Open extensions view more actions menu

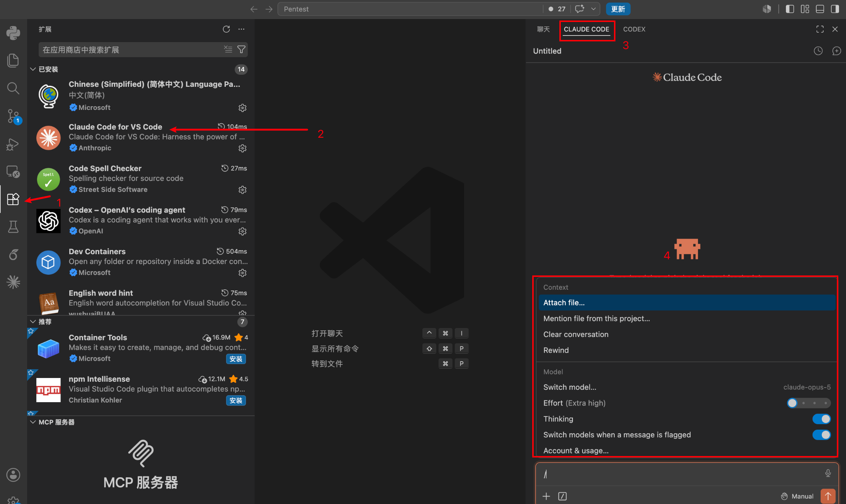pyautogui.click(x=241, y=29)
